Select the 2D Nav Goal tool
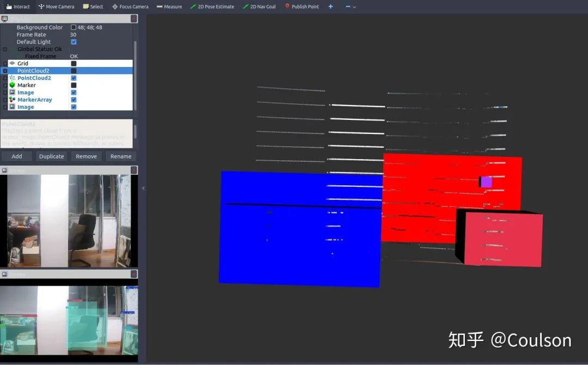 [x=259, y=7]
